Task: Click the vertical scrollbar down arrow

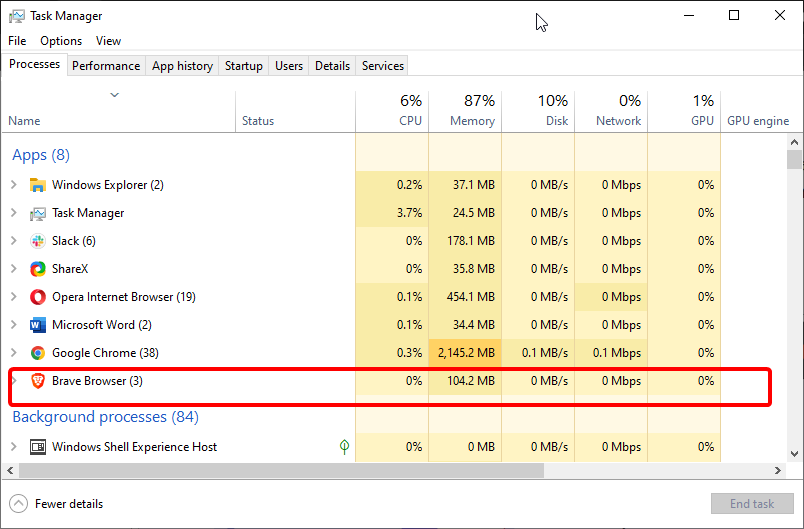Action: click(794, 454)
